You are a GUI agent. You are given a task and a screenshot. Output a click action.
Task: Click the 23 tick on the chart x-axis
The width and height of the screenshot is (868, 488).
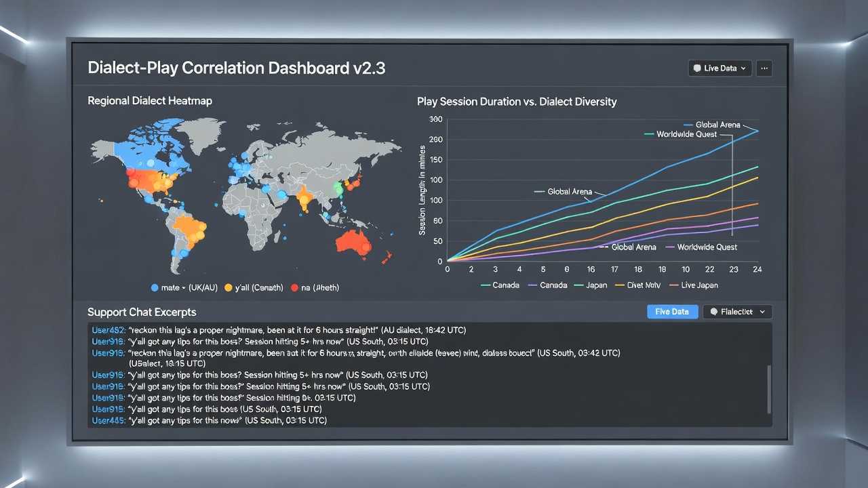[x=733, y=270]
